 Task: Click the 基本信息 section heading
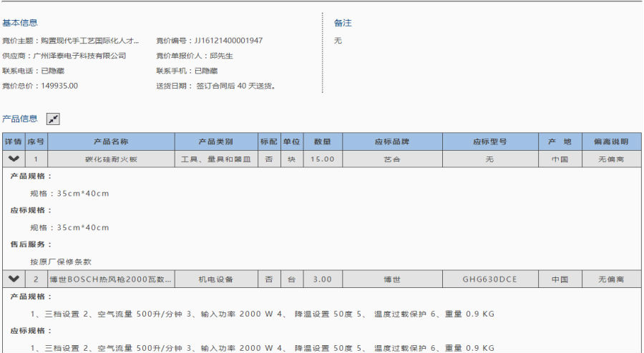20,23
